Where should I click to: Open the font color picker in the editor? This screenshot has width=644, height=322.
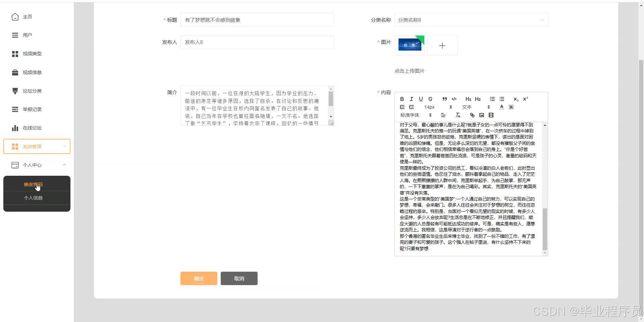[501, 107]
